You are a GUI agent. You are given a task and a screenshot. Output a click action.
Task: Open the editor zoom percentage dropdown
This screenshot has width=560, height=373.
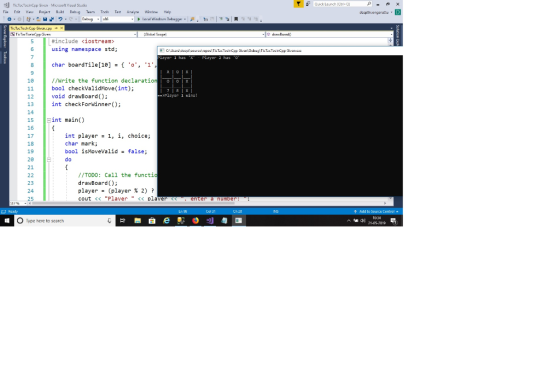[18, 203]
